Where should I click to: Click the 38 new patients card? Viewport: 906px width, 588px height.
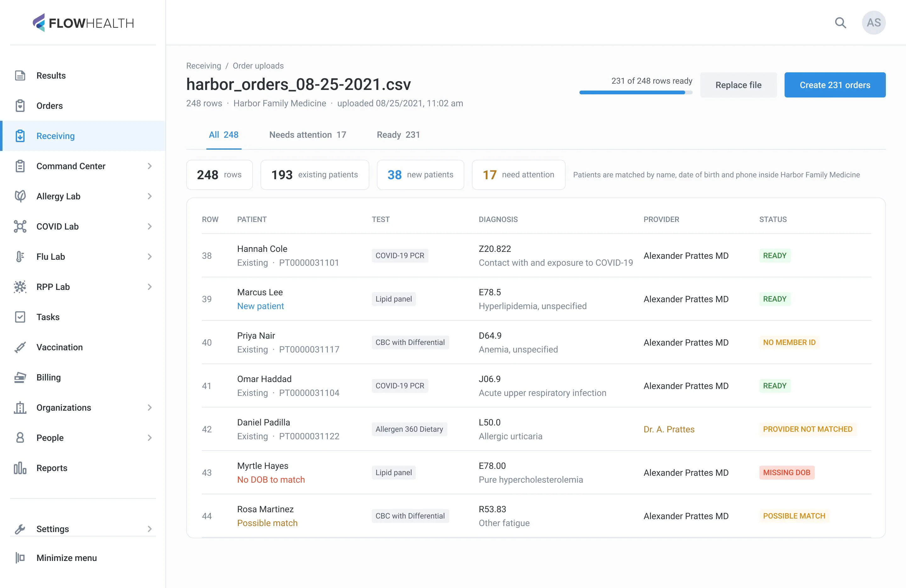click(x=420, y=175)
